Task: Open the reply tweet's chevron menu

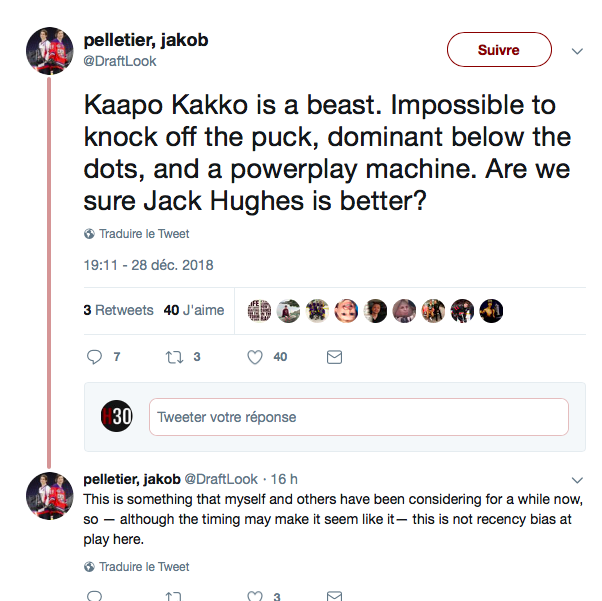Action: click(577, 479)
